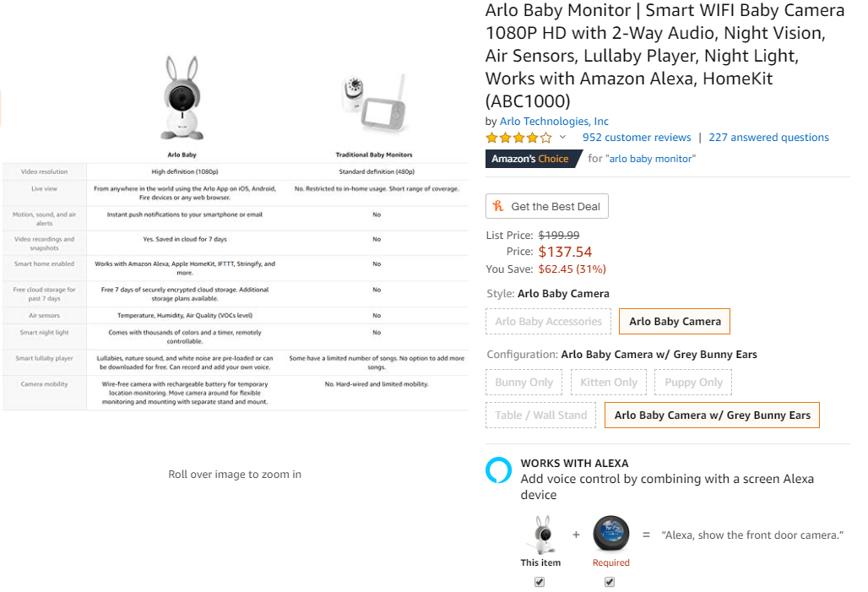Open the 227 answered questions link

[769, 138]
